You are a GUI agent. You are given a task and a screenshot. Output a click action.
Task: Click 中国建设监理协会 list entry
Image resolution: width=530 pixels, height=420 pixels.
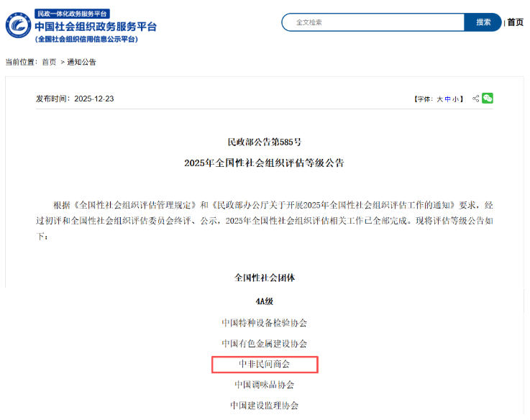click(x=265, y=406)
